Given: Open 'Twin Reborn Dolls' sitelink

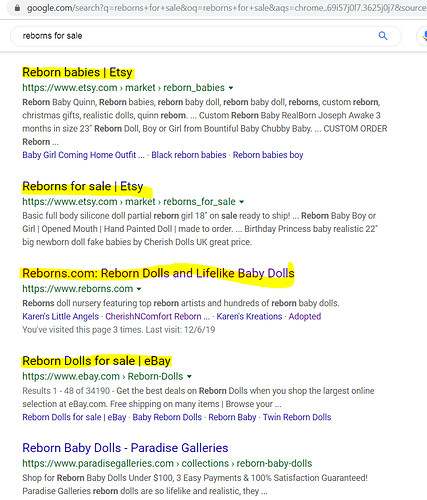Looking at the screenshot, I should (x=297, y=417).
